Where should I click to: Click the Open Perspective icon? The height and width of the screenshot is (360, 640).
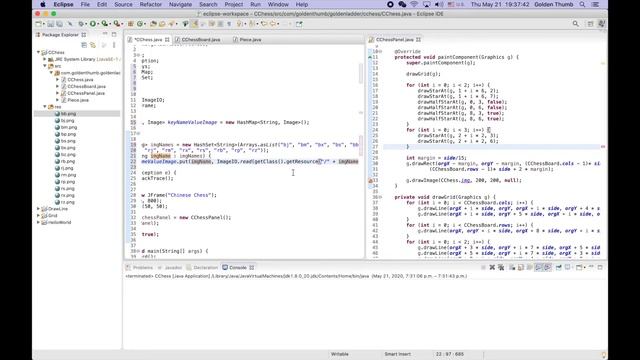pyautogui.click(x=591, y=24)
